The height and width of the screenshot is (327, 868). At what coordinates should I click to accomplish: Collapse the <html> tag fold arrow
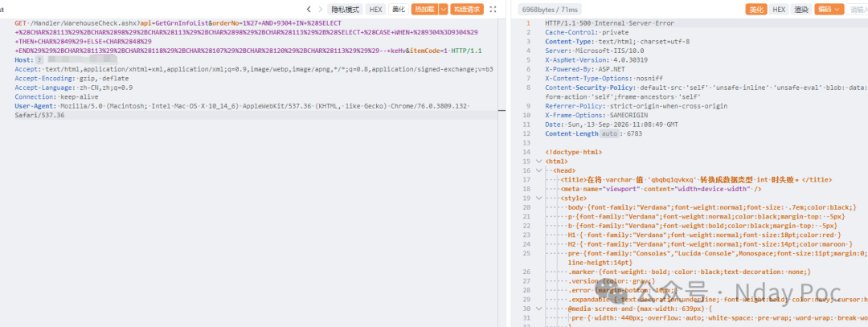pos(539,161)
